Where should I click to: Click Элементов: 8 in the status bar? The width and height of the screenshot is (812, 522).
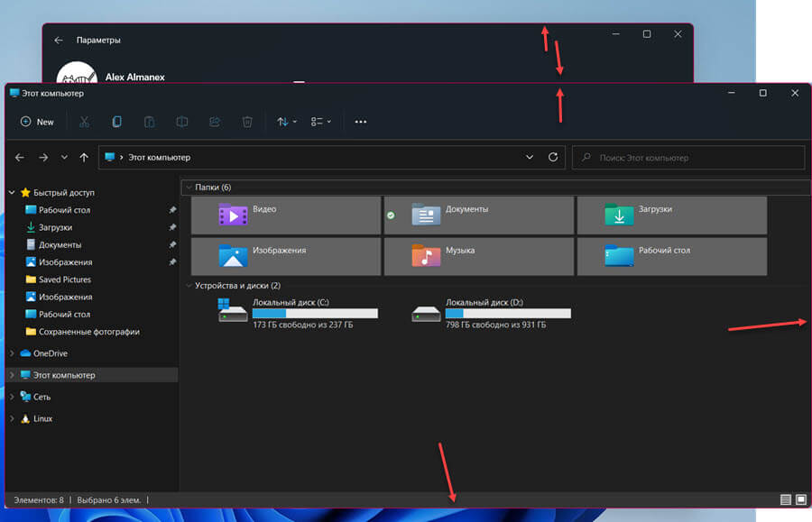(x=39, y=499)
